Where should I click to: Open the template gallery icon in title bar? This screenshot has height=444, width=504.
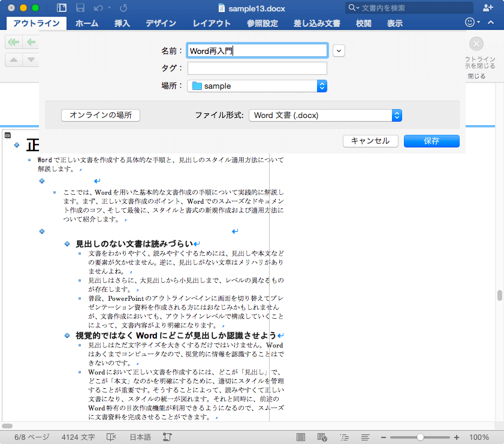(x=61, y=8)
